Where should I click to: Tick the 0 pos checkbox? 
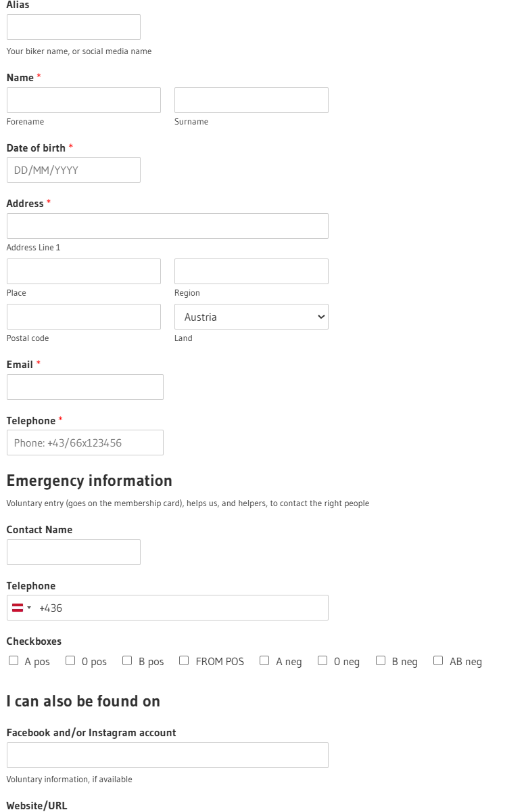(70, 660)
